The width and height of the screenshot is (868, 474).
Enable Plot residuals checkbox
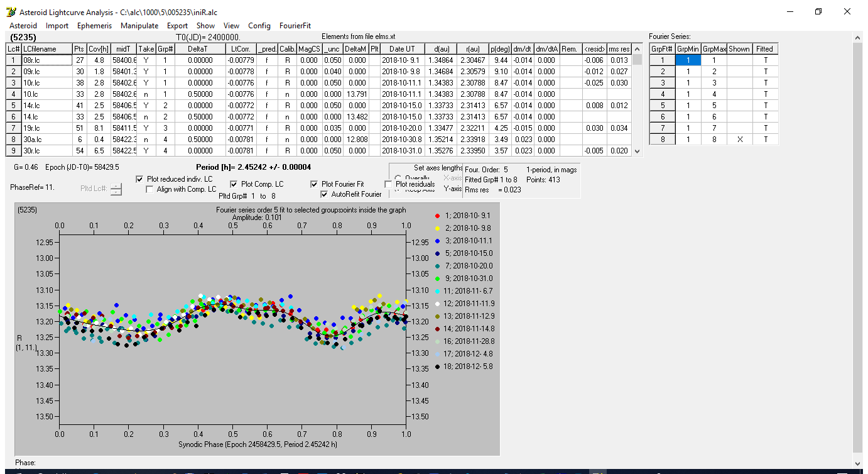coord(388,184)
